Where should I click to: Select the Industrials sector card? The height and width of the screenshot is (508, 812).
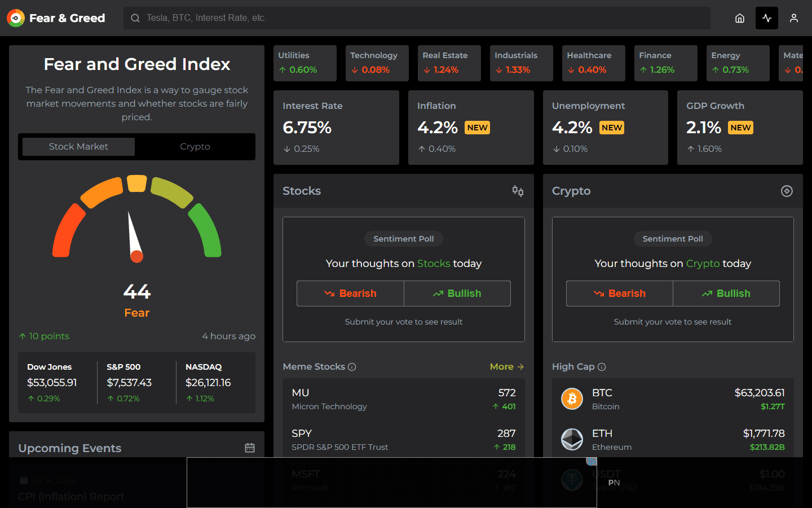[522, 63]
